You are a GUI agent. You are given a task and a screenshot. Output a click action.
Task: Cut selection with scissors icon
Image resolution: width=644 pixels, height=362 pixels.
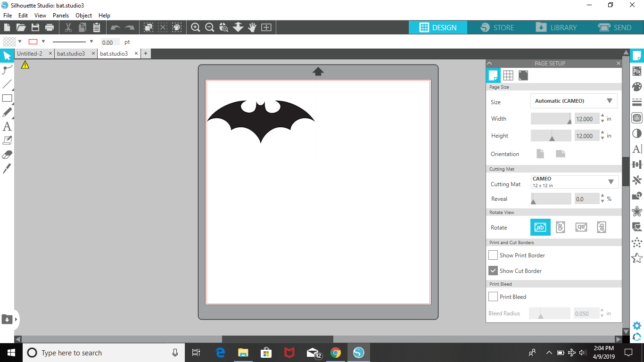[68, 27]
